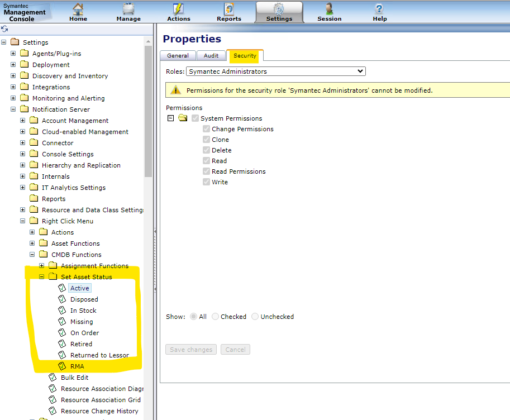Expand the Discovery and Inventory folder

13,75
